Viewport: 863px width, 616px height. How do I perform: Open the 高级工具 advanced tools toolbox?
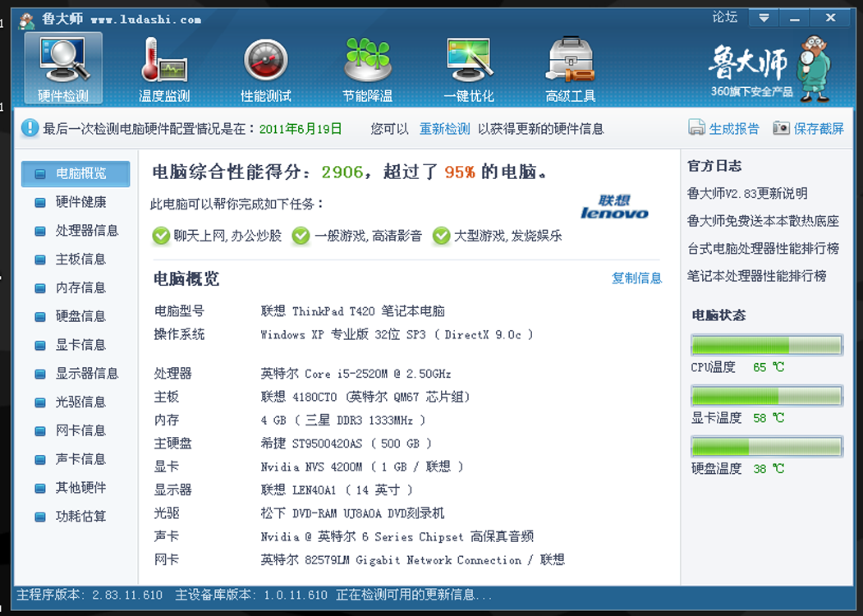tap(570, 69)
